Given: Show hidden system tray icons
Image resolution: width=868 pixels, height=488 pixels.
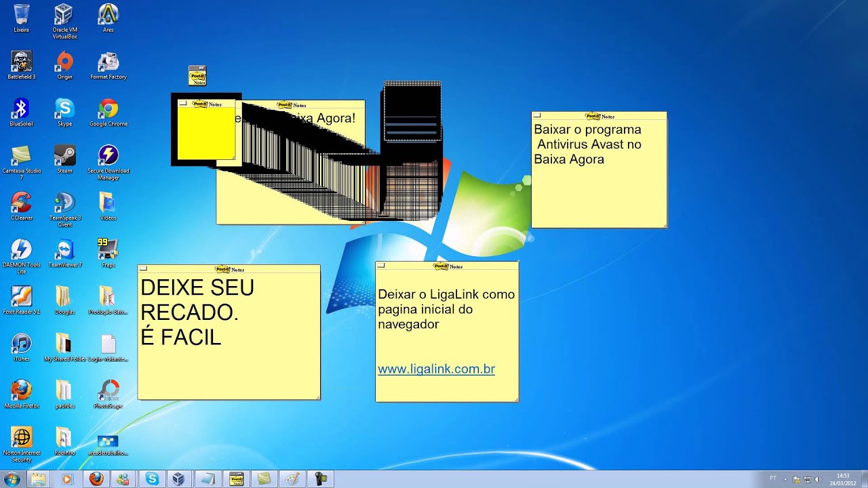Looking at the screenshot, I should click(785, 479).
